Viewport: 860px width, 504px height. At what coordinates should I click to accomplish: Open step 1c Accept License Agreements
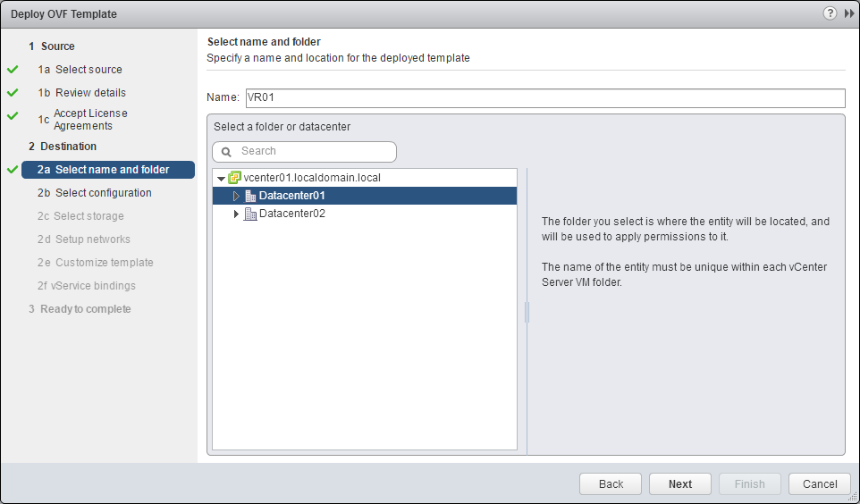[89, 120]
